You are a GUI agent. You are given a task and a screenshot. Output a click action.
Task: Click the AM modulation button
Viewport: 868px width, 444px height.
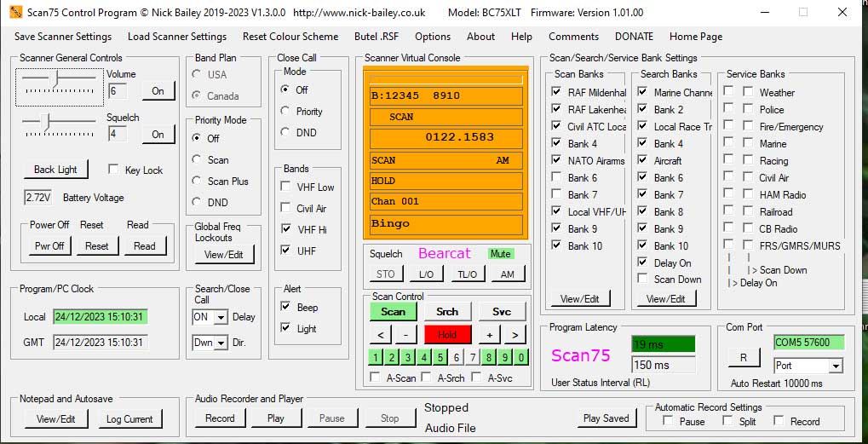[x=507, y=274]
